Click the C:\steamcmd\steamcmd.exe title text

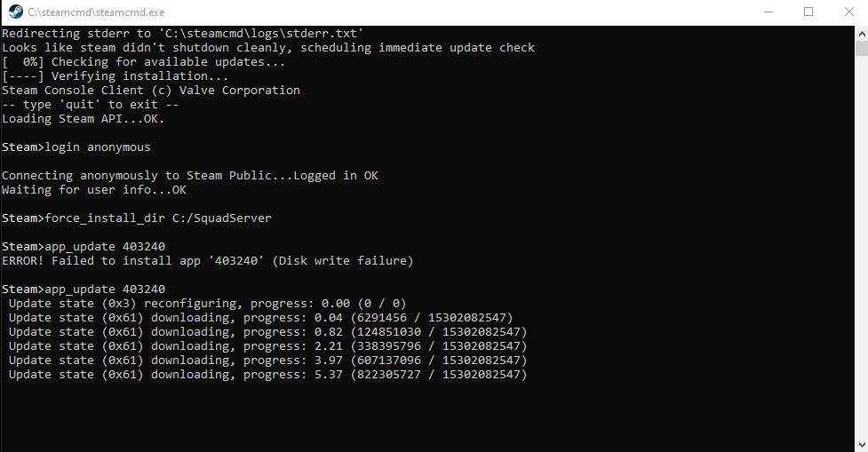click(86, 12)
